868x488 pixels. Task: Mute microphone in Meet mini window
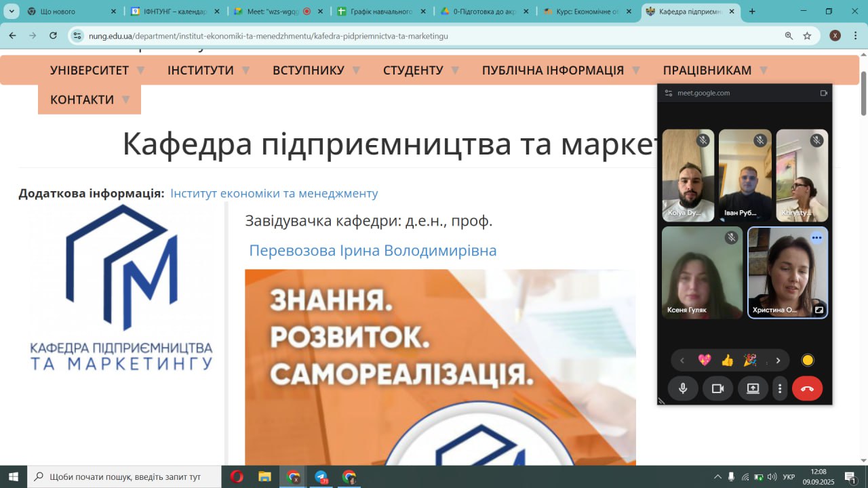[683, 388]
